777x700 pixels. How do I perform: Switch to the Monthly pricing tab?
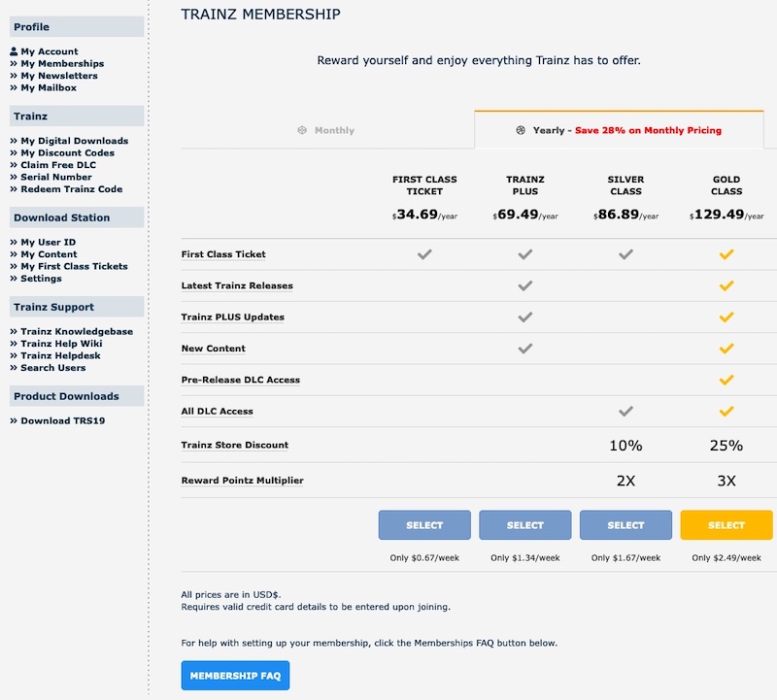coord(327,130)
